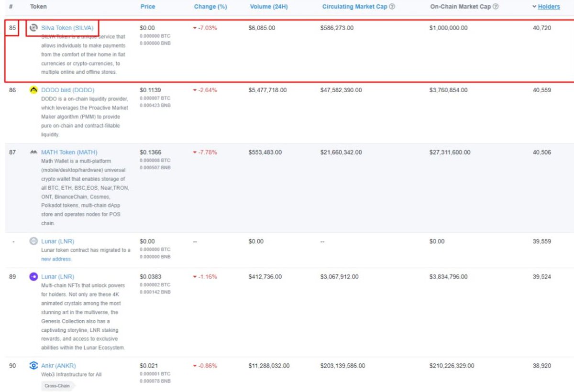This screenshot has width=574, height=392.
Task: Select Ankr volume $11,288,032.00
Action: (x=269, y=366)
